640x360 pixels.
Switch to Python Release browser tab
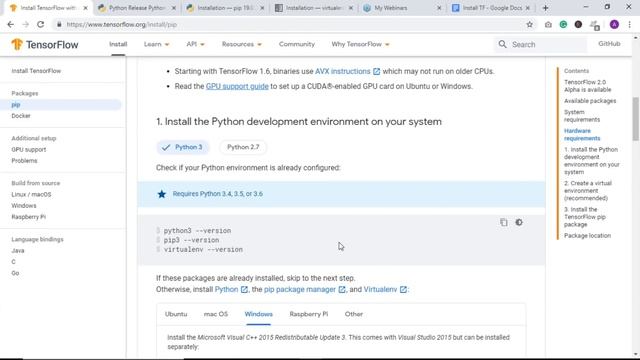click(137, 8)
